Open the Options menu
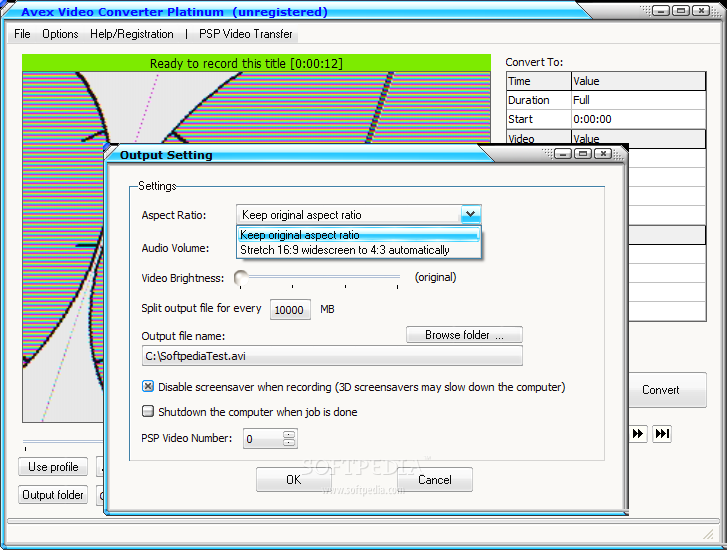The image size is (727, 550). click(60, 34)
